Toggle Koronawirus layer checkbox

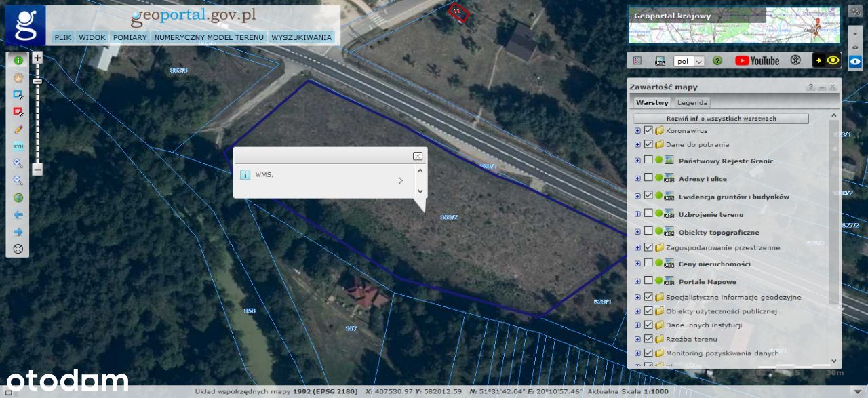click(648, 130)
